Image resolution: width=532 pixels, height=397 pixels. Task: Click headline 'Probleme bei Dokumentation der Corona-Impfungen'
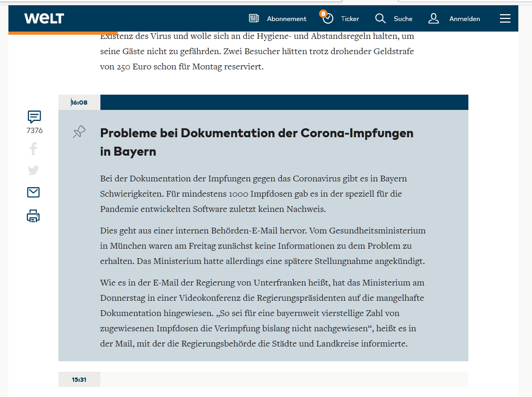[x=257, y=142]
